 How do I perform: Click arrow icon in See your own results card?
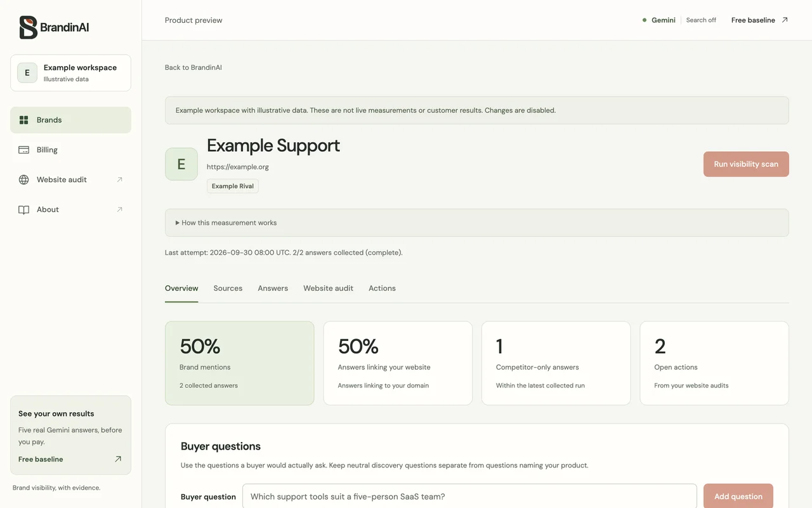tap(118, 459)
